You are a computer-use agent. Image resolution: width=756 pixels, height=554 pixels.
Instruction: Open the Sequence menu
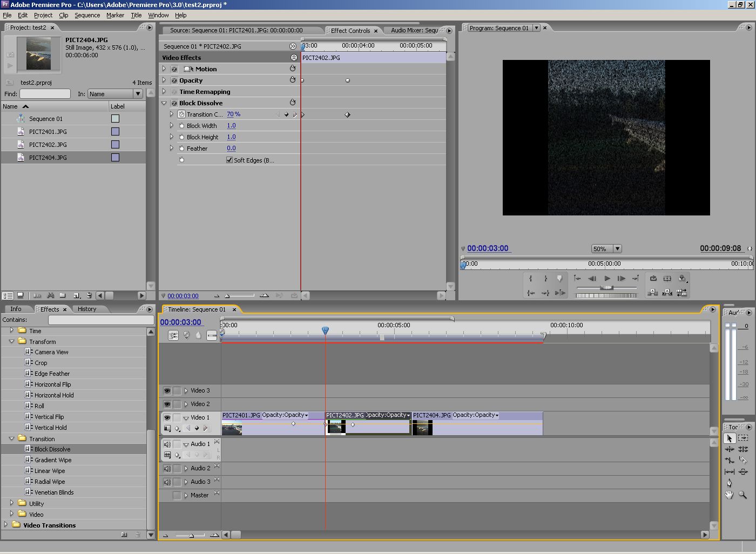87,15
